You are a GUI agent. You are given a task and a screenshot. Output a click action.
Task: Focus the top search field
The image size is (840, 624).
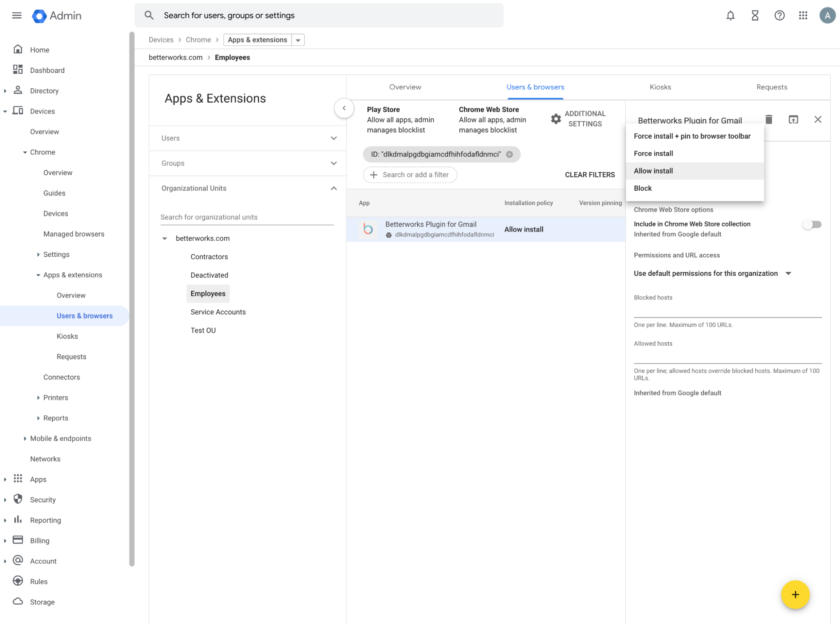tap(319, 16)
